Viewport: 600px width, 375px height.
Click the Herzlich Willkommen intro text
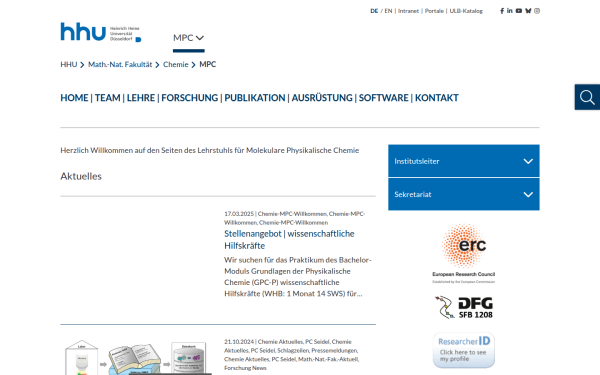tap(210, 150)
